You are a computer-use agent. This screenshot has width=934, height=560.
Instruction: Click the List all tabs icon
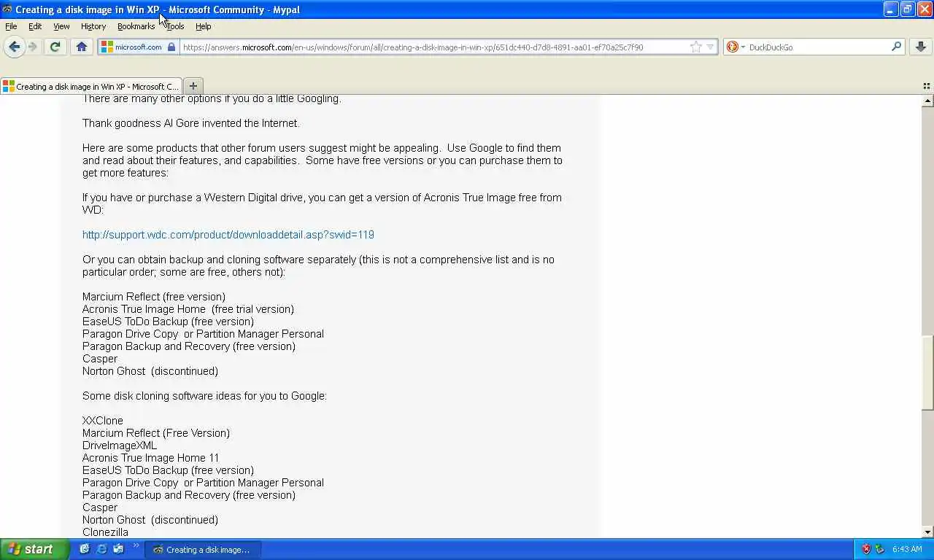[x=927, y=86]
